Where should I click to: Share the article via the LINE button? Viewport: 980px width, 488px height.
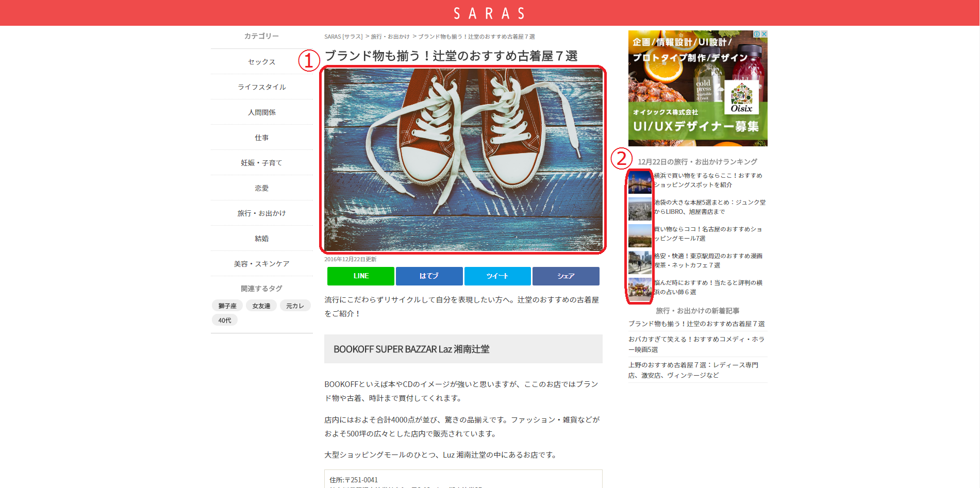coord(360,276)
